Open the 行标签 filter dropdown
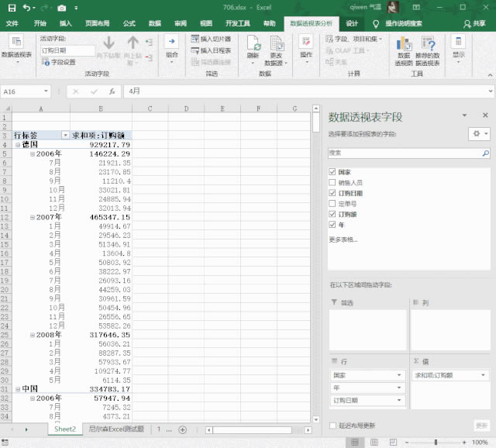Image resolution: width=496 pixels, height=448 pixels. pos(65,136)
